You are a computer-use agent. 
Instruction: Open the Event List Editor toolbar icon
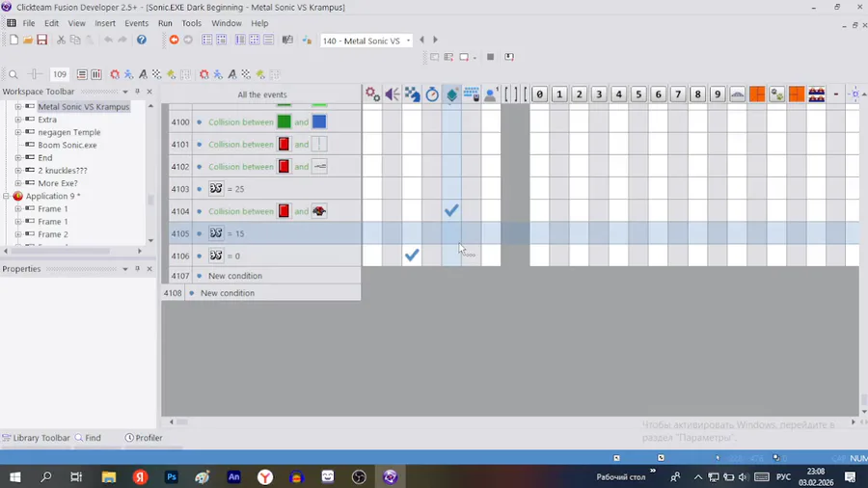click(x=268, y=40)
